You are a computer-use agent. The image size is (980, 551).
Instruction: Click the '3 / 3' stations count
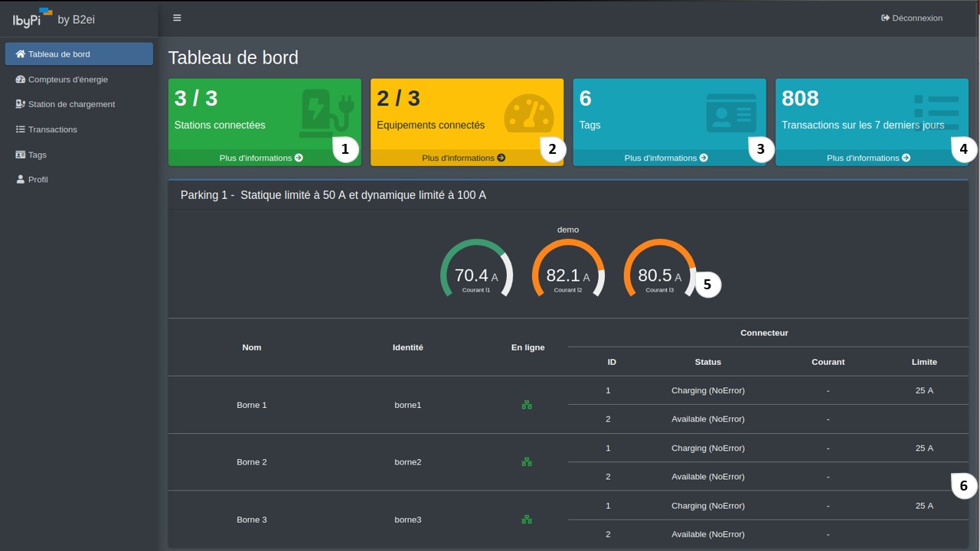coord(196,98)
